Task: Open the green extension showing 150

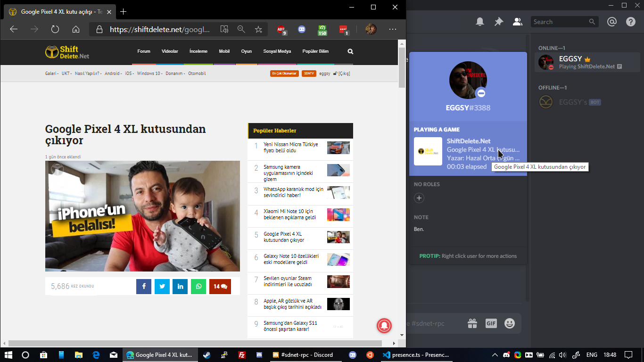Action: coord(322,30)
